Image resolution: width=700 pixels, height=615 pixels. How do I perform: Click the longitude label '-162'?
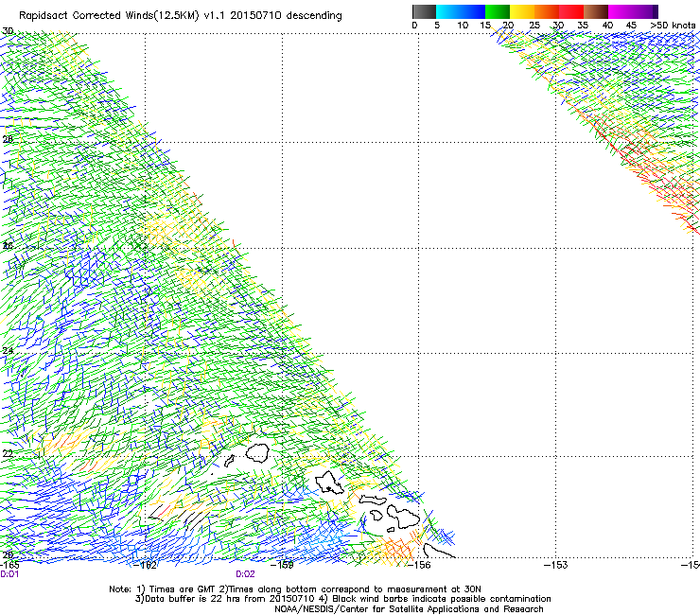(x=146, y=565)
